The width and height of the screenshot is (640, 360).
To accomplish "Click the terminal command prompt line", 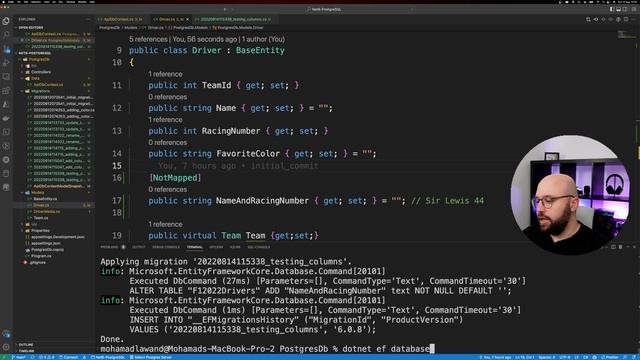I will [x=267, y=349].
